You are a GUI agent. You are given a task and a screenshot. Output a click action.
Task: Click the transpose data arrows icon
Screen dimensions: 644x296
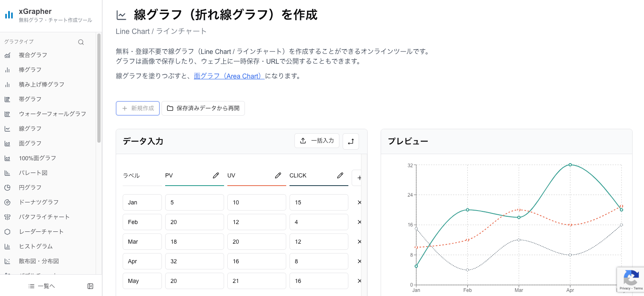(x=350, y=141)
